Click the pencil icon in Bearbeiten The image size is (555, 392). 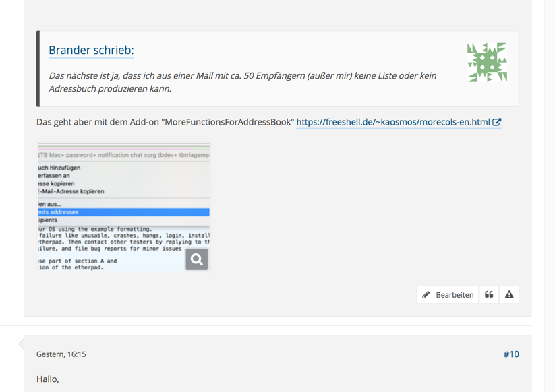tap(426, 295)
